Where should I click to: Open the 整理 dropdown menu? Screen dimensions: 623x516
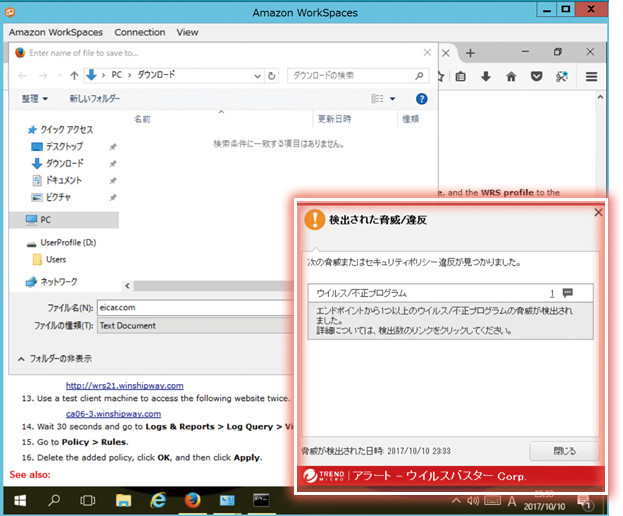[x=35, y=99]
